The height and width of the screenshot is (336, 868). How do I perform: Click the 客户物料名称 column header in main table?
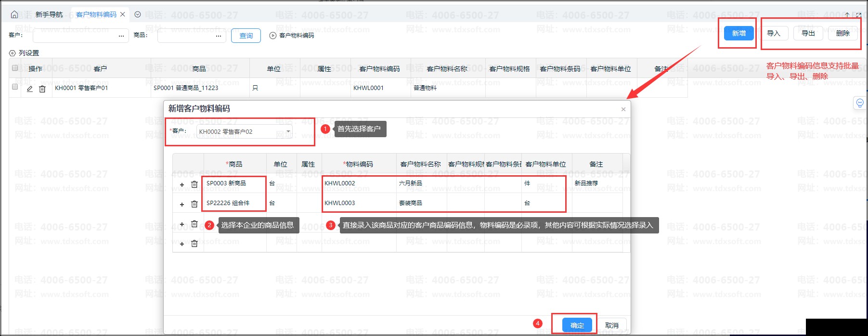pyautogui.click(x=447, y=69)
